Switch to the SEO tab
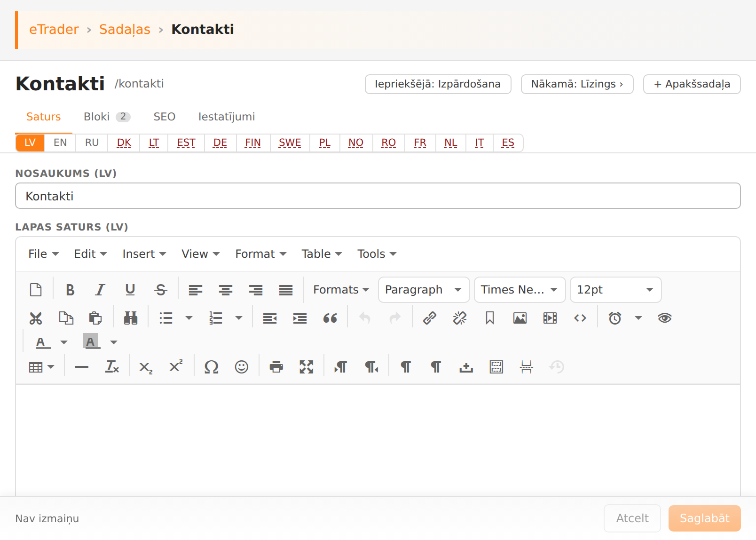The width and height of the screenshot is (756, 540). [165, 117]
